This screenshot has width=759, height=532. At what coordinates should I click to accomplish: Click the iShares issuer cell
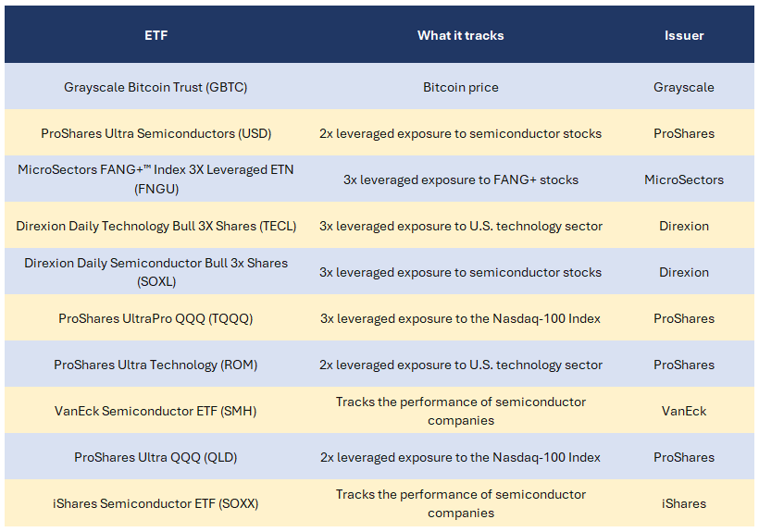(683, 503)
